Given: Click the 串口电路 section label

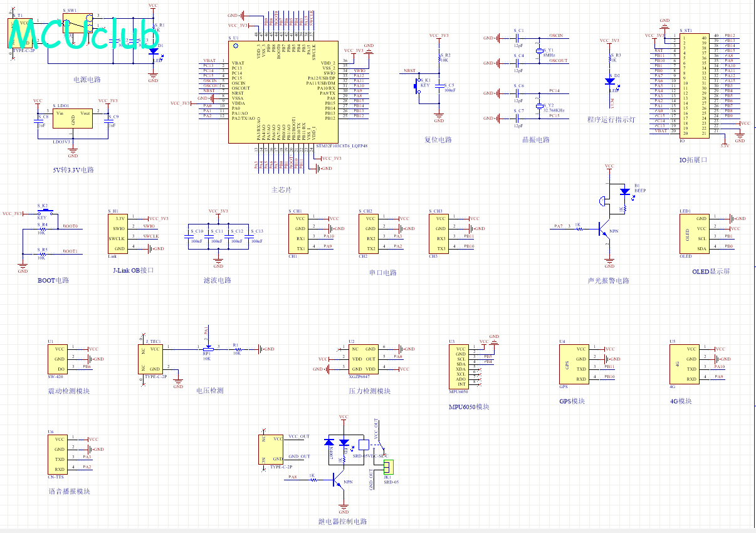Looking at the screenshot, I should 383,273.
